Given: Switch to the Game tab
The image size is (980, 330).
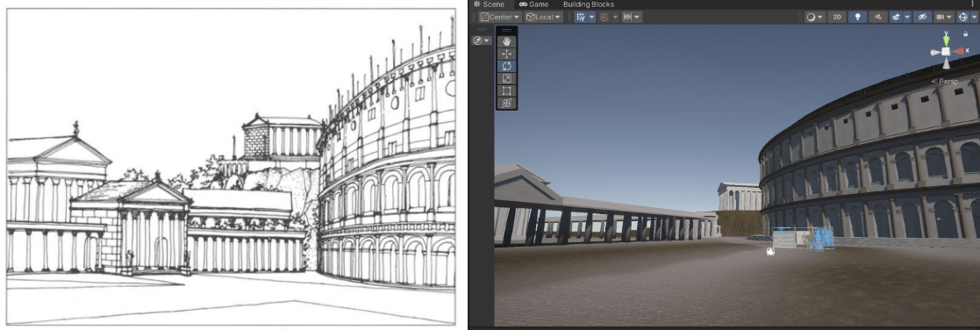Looking at the screenshot, I should [x=533, y=4].
